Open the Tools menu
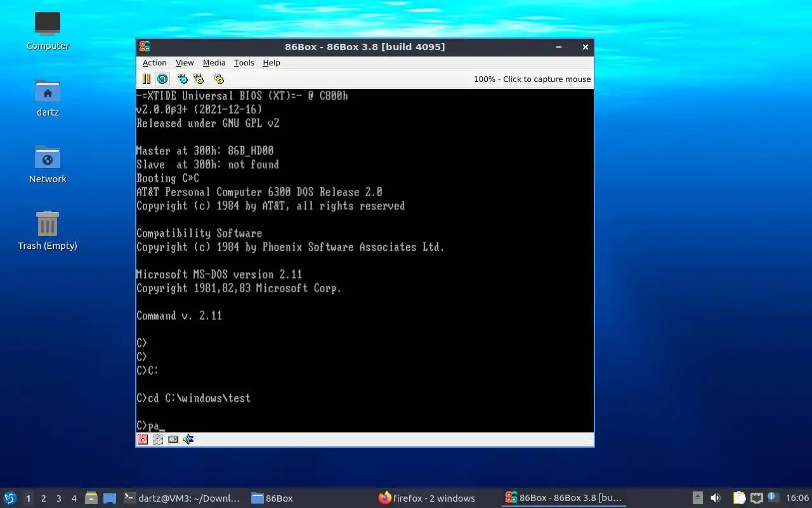 [244, 63]
